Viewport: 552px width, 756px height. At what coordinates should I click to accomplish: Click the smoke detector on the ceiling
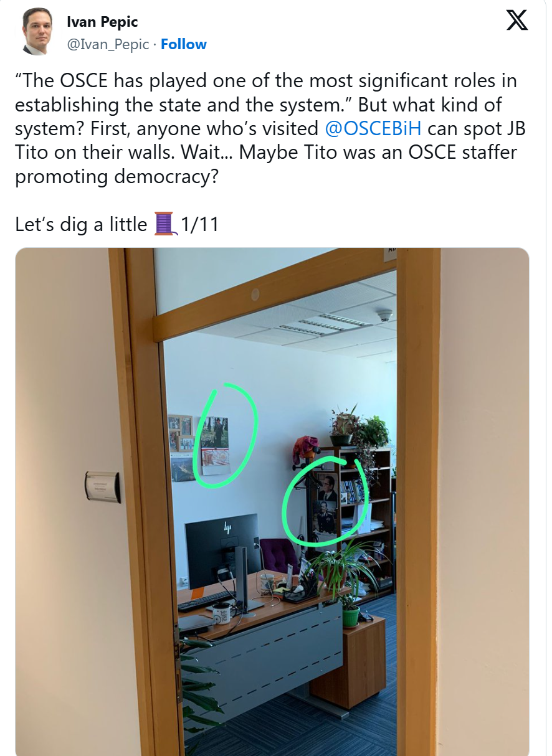(384, 314)
